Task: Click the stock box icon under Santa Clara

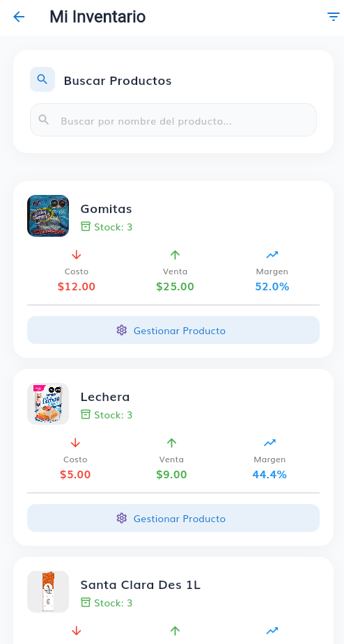Action: 86,602
